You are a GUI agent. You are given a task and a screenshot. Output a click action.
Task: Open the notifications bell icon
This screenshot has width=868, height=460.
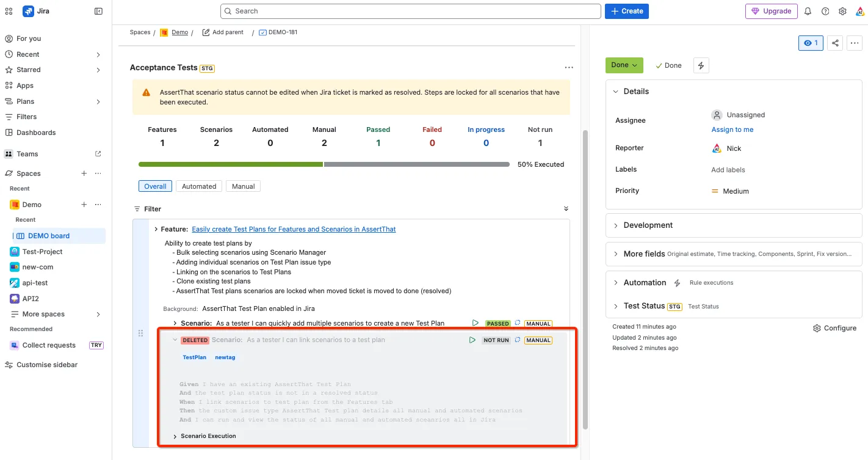pyautogui.click(x=808, y=11)
